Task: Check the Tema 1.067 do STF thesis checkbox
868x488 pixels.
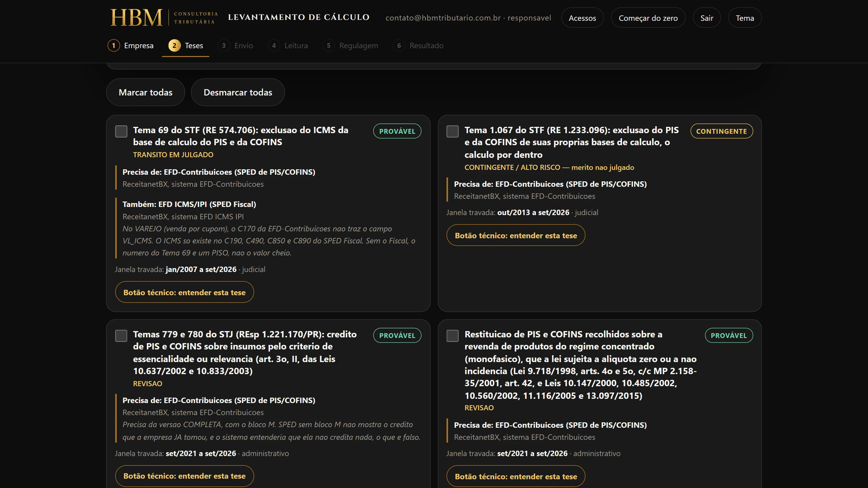Action: pyautogui.click(x=452, y=131)
